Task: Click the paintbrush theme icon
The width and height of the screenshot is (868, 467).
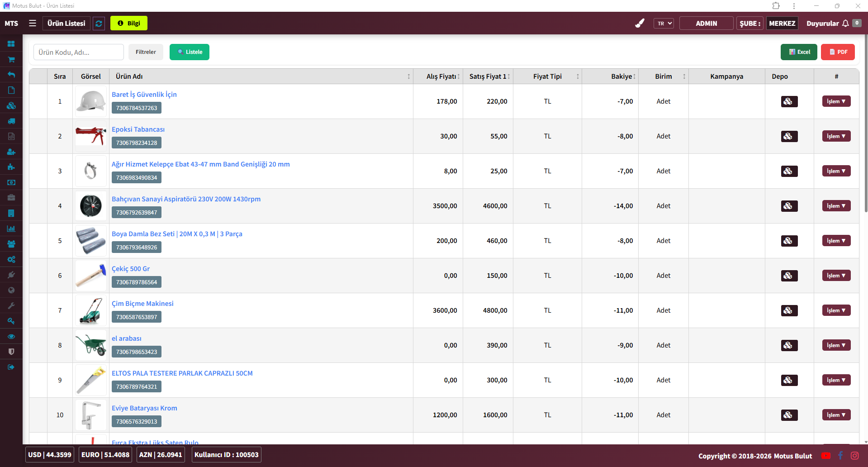Action: (x=640, y=23)
